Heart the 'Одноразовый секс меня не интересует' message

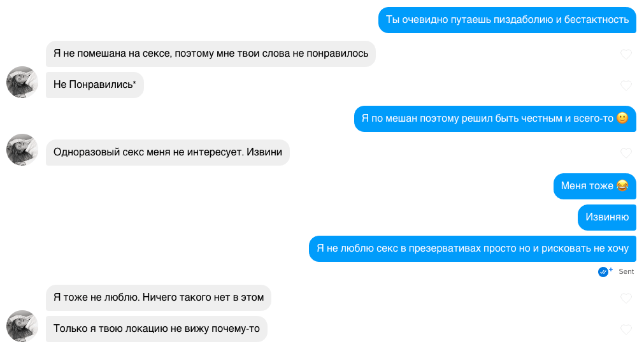point(626,153)
